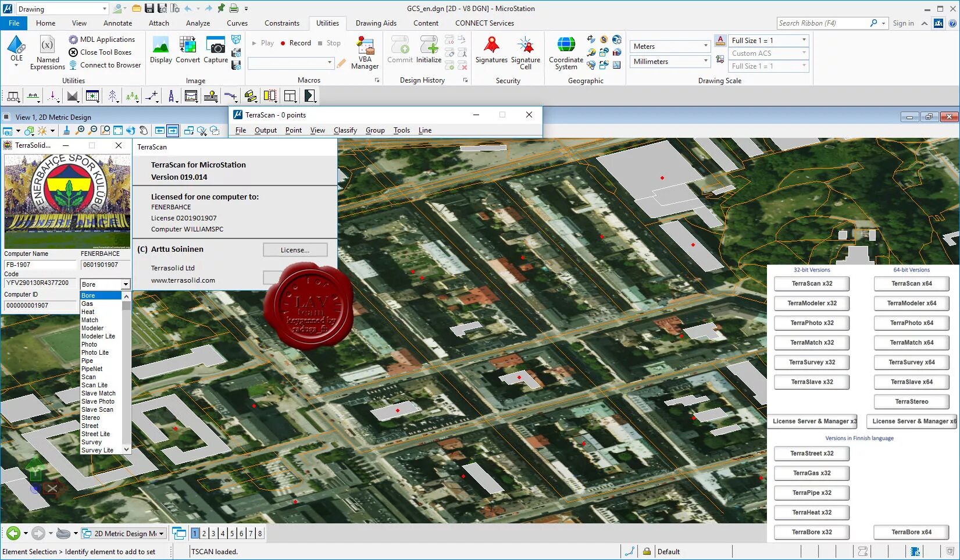Open the Millimeters units dropdown
Screen dimensions: 960x560
pyautogui.click(x=670, y=61)
